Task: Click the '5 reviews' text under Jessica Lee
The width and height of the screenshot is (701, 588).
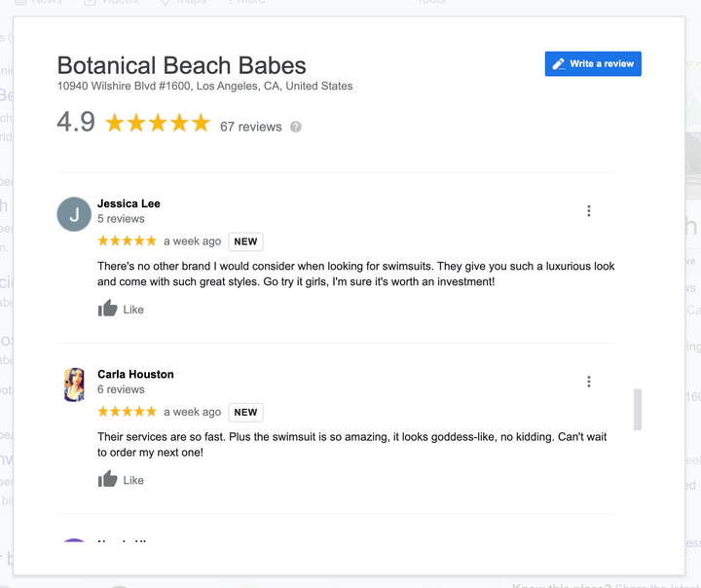Action: pyautogui.click(x=121, y=219)
